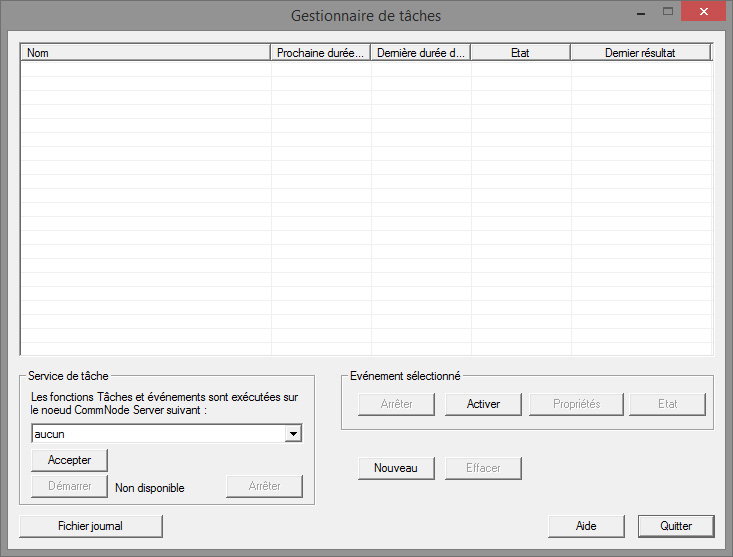Open Propriétés of the selected event
This screenshot has width=733, height=557.
coord(576,404)
